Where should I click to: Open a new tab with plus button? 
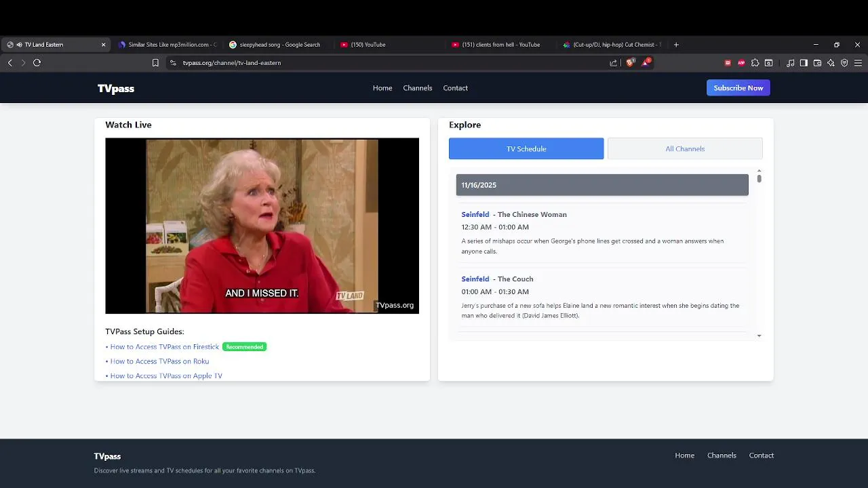tap(676, 45)
